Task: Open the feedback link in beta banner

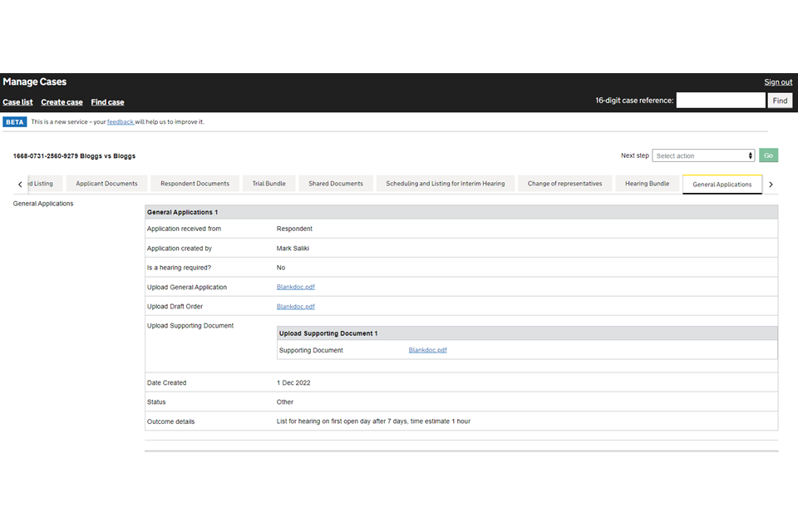Action: [x=120, y=122]
